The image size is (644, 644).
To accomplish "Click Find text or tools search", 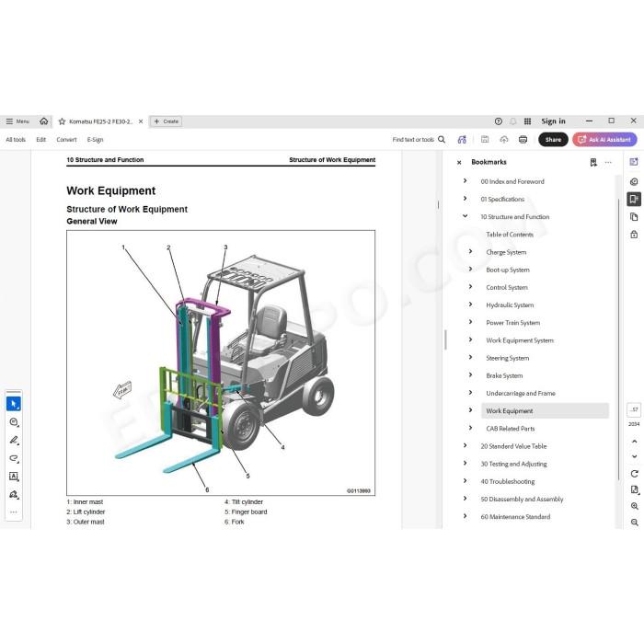I will (x=419, y=140).
